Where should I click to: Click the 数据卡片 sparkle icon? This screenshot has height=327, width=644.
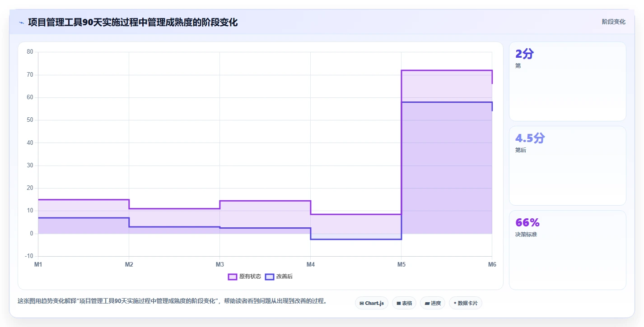tap(455, 303)
